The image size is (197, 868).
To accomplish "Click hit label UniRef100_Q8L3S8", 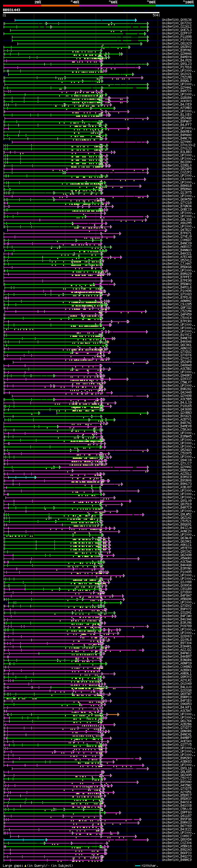I will coord(176,219).
